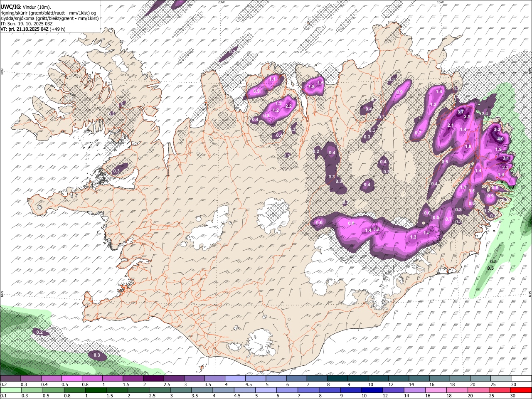The height and width of the screenshot is (399, 532).
Task: Click the 1.1 snowfall value in the north
Action: pos(273,79)
